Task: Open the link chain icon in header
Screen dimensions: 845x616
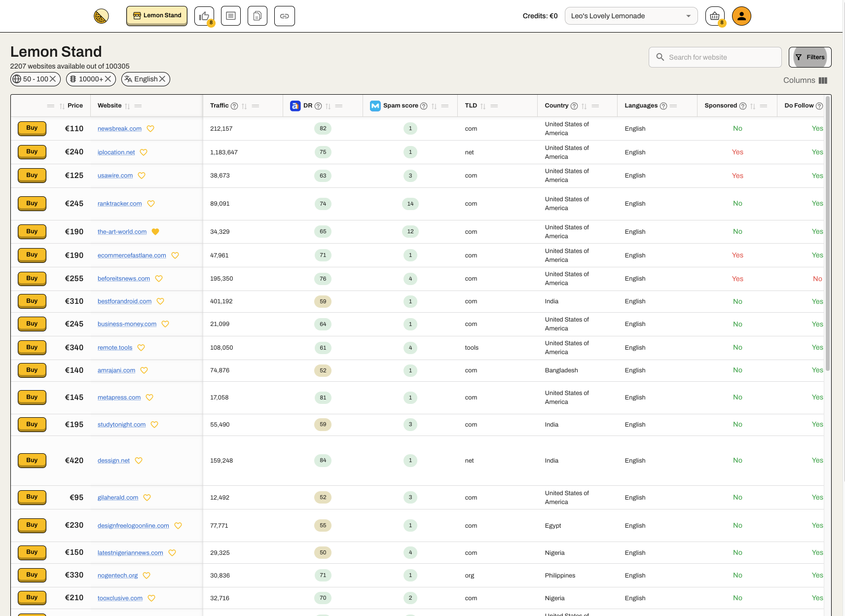Action: point(285,16)
